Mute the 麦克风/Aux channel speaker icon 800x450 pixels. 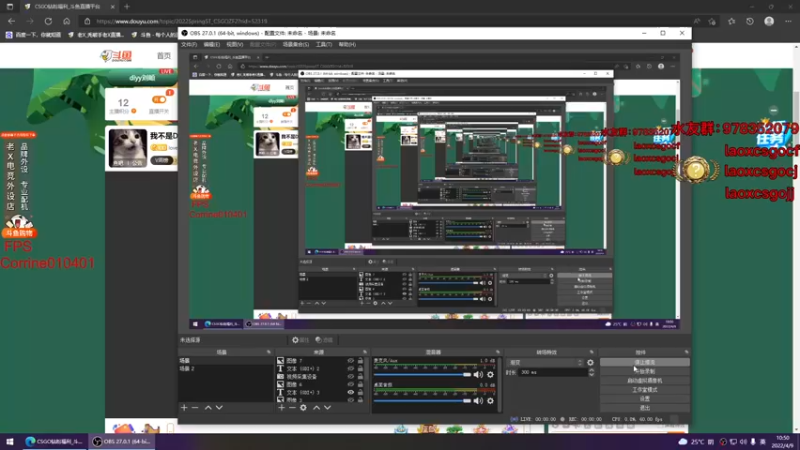pyautogui.click(x=478, y=374)
